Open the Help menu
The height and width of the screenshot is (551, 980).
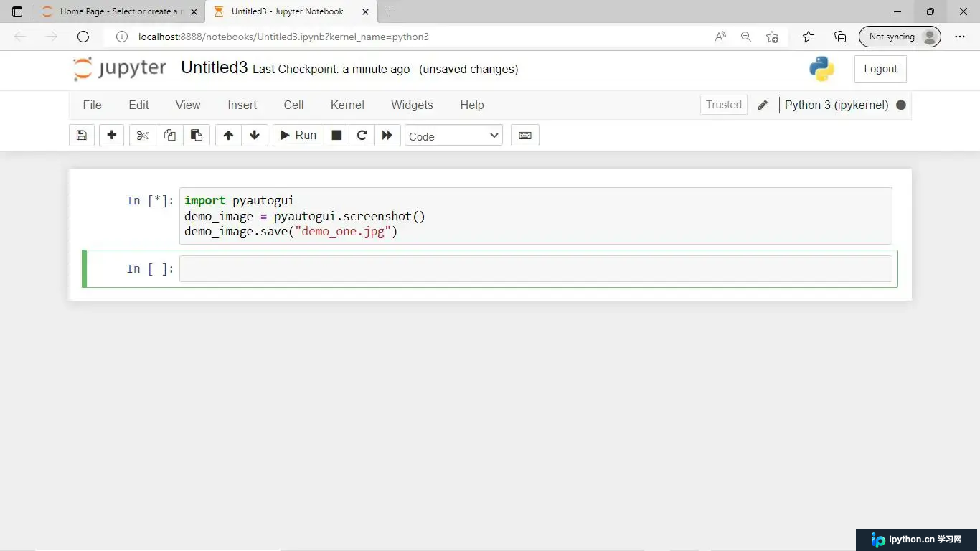(472, 105)
